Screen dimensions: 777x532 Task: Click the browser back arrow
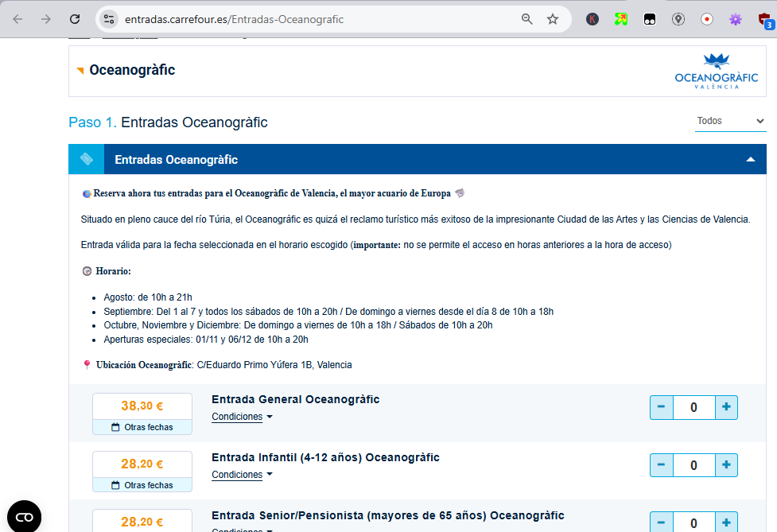[17, 19]
